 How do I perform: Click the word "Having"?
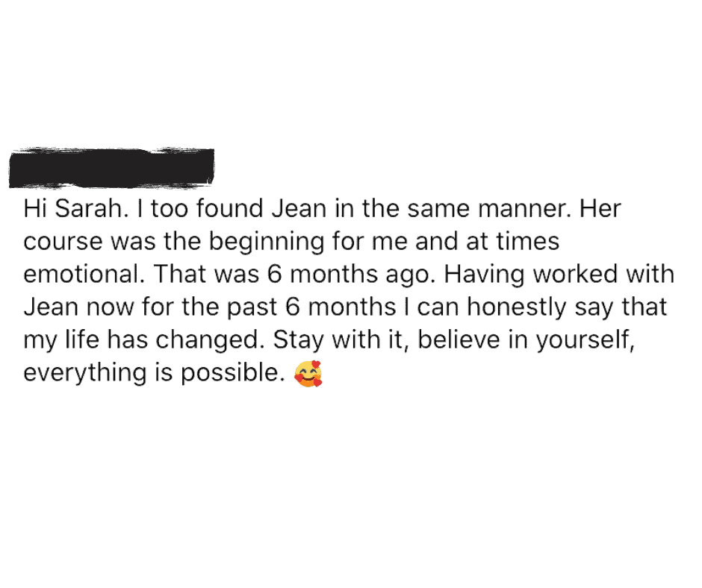coord(483,274)
